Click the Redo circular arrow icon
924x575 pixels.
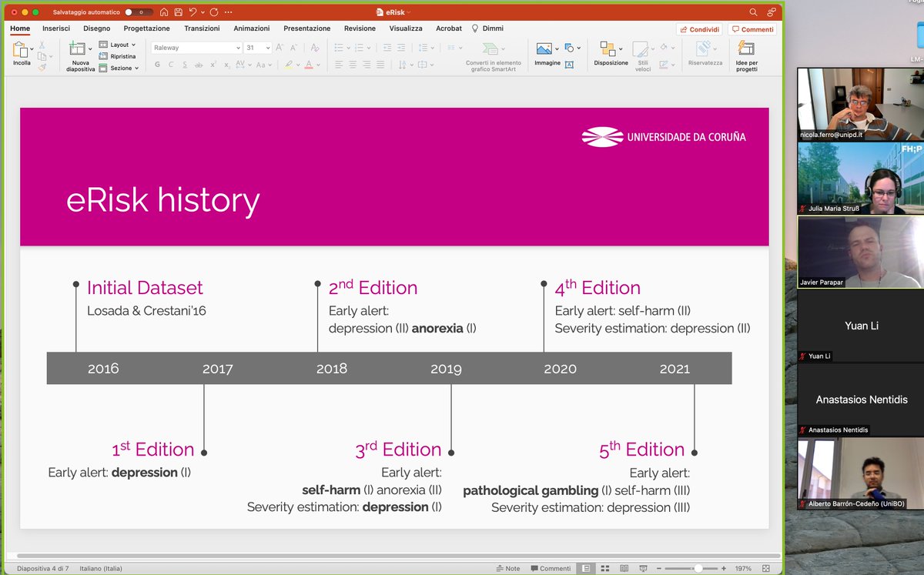tap(214, 12)
